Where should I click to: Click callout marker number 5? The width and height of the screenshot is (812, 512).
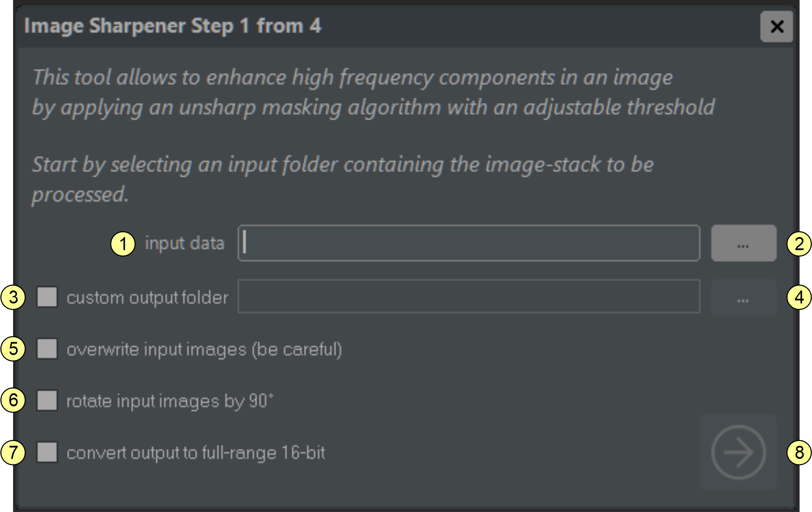[13, 349]
